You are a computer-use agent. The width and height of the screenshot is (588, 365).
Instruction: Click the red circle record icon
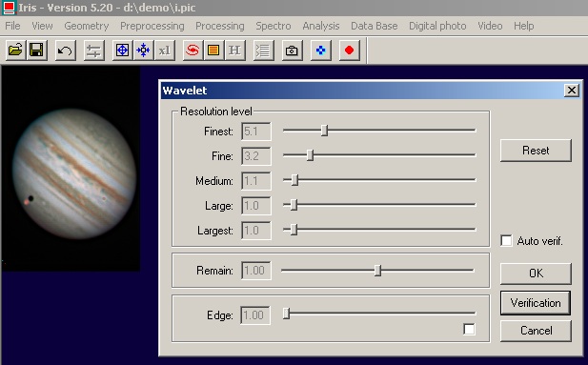click(349, 51)
